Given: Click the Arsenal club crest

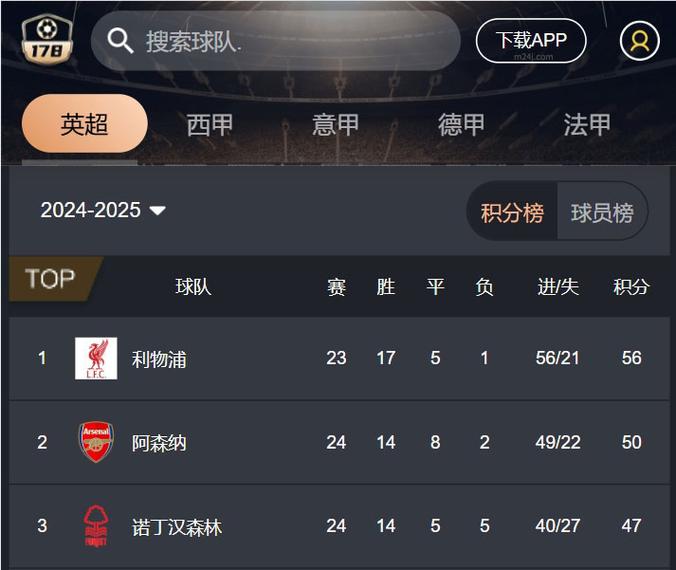Looking at the screenshot, I should pyautogui.click(x=96, y=442).
